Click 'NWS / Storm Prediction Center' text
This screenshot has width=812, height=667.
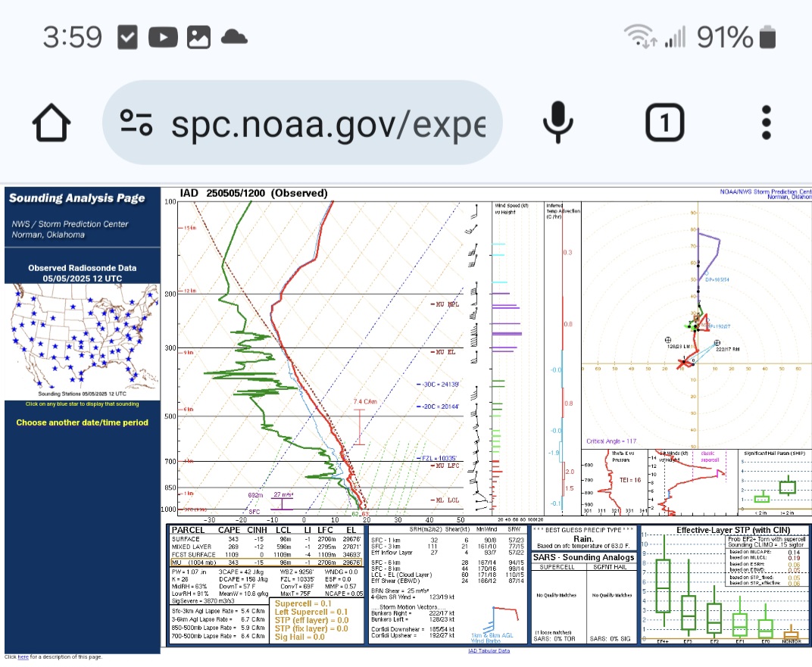[70, 224]
